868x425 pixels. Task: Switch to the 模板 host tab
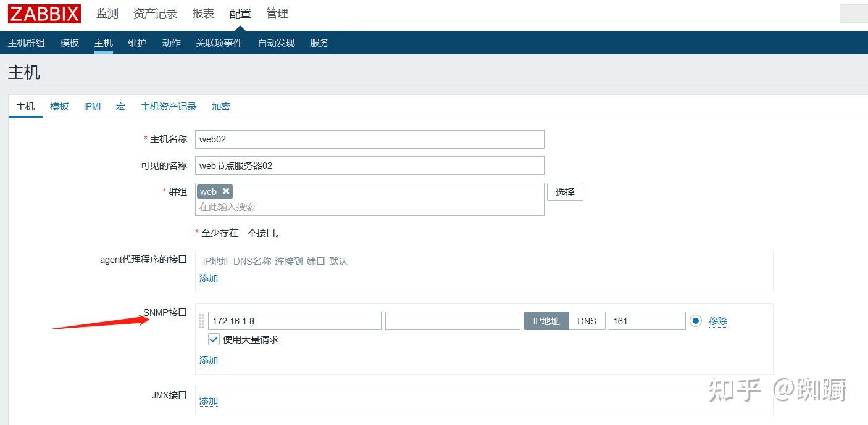point(59,106)
